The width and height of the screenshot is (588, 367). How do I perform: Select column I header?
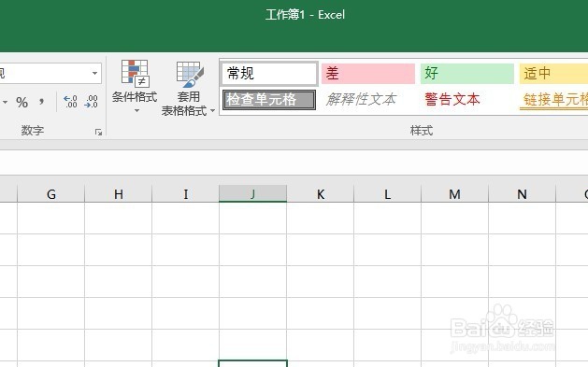pyautogui.click(x=186, y=194)
